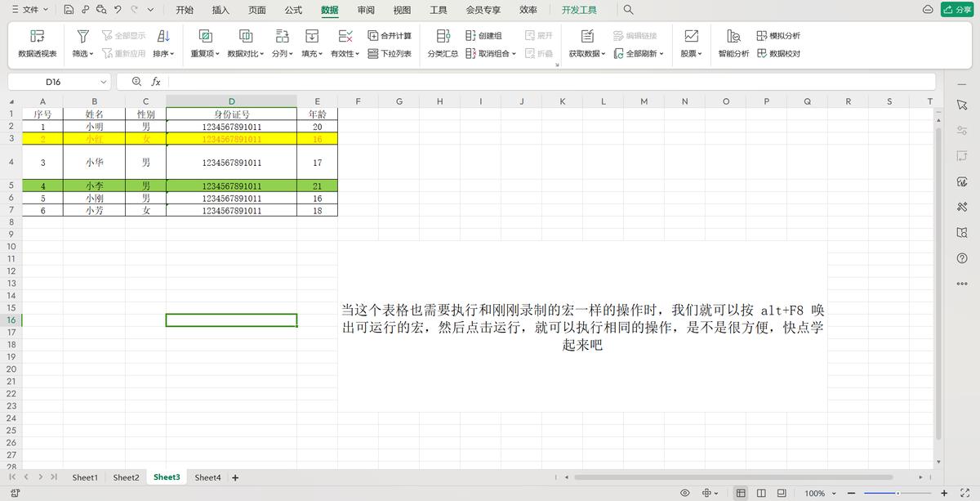This screenshot has width=980, height=501.
Task: Switch to page break preview view
Action: pyautogui.click(x=760, y=494)
